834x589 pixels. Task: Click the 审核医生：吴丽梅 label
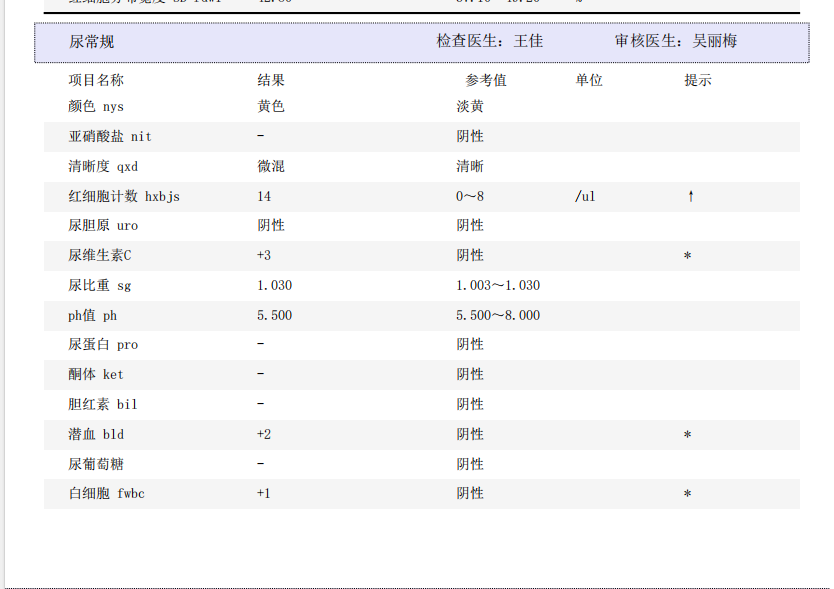[676, 42]
